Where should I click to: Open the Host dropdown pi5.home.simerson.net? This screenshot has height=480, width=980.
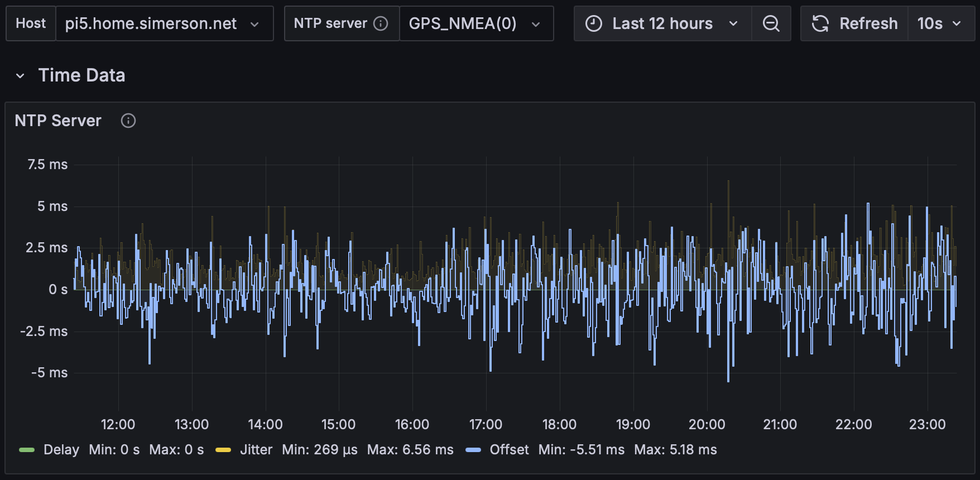pos(165,23)
